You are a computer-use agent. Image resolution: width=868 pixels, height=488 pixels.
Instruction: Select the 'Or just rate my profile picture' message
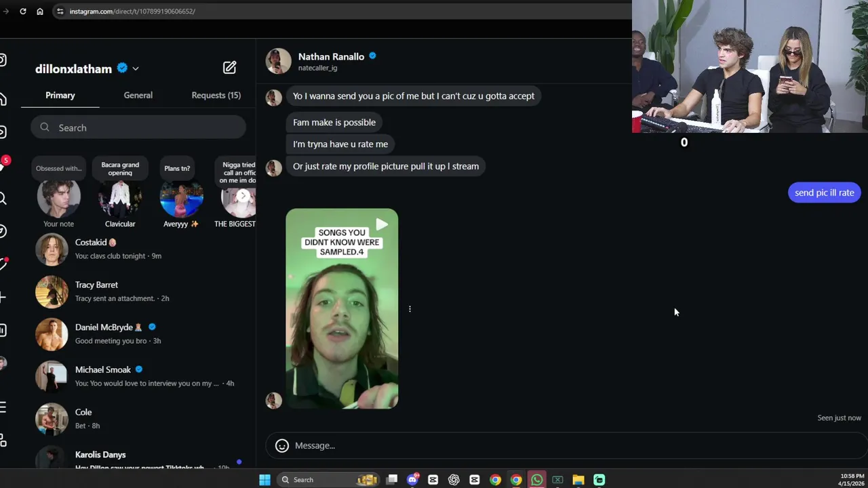coord(386,166)
